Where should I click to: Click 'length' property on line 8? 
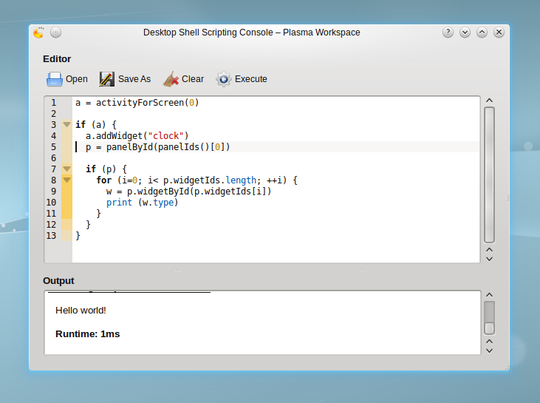coord(241,180)
